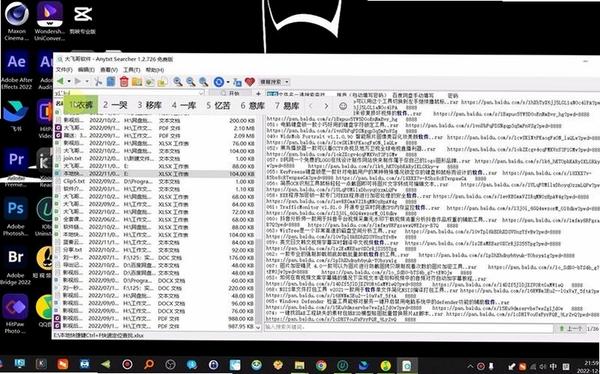Open the 帮助(H) menu

(155, 70)
